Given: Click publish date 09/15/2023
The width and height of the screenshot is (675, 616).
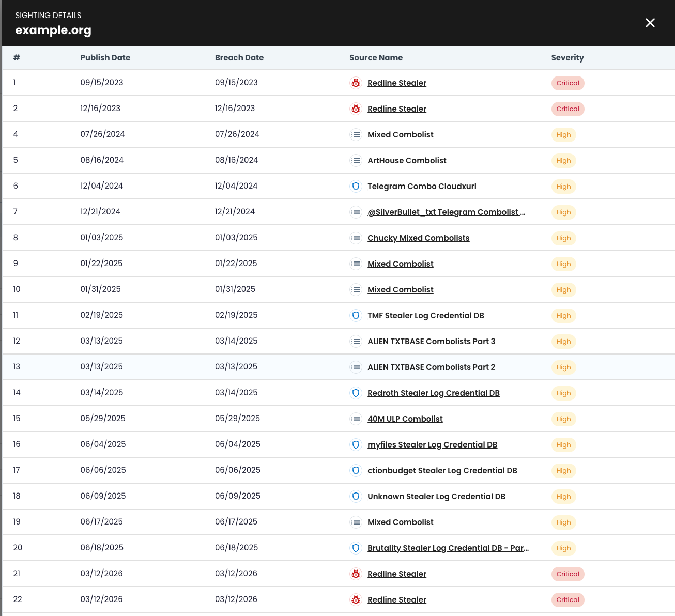Looking at the screenshot, I should 102,83.
